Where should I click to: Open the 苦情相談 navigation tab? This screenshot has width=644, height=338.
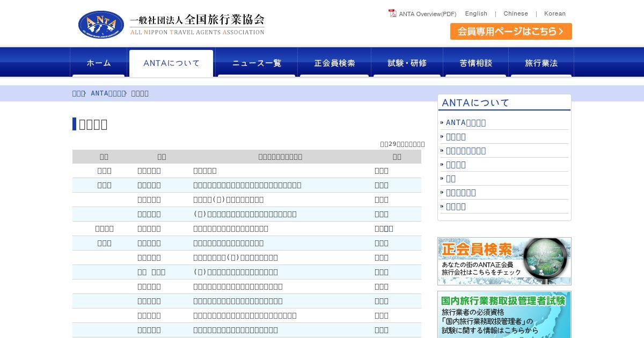coord(475,63)
